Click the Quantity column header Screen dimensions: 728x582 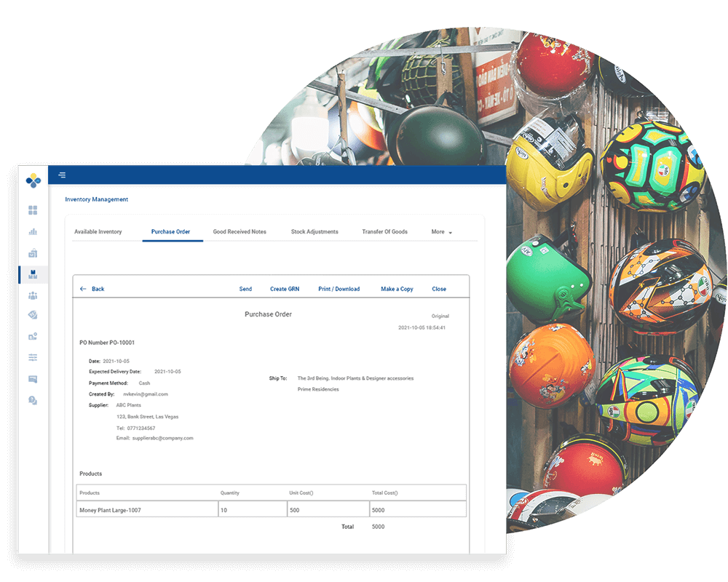point(230,493)
